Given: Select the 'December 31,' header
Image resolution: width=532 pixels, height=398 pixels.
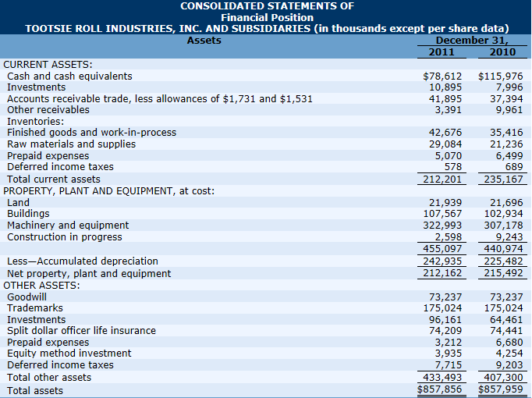Looking at the screenshot, I should point(472,41).
